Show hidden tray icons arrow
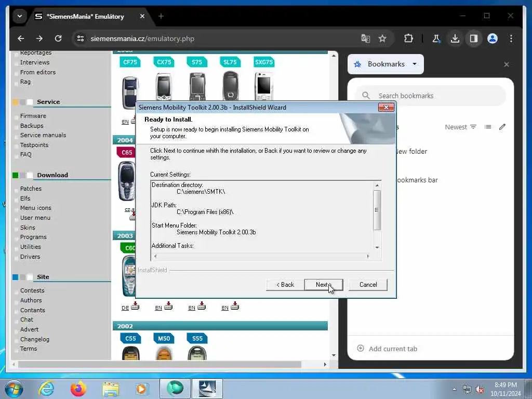 [x=454, y=390]
